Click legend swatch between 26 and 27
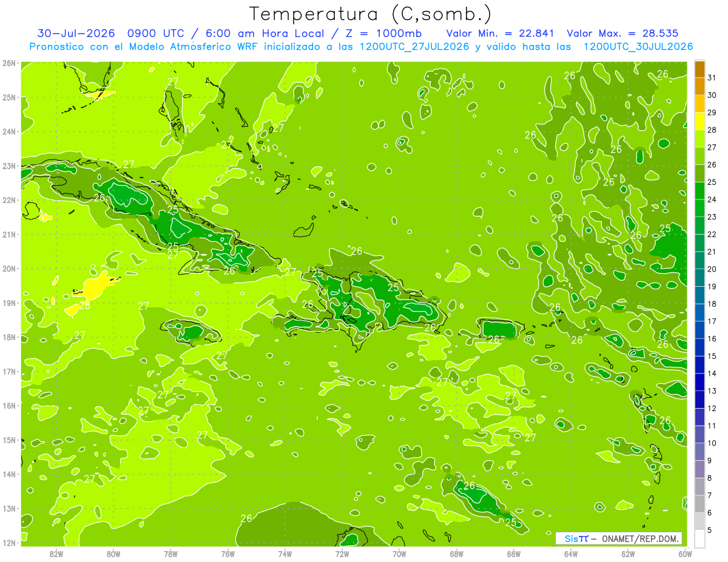 699,156
